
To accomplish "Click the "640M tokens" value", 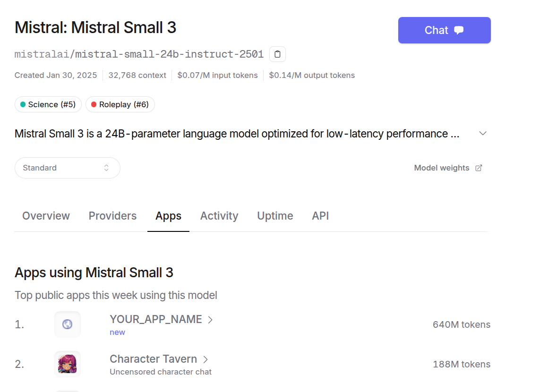I will [462, 324].
